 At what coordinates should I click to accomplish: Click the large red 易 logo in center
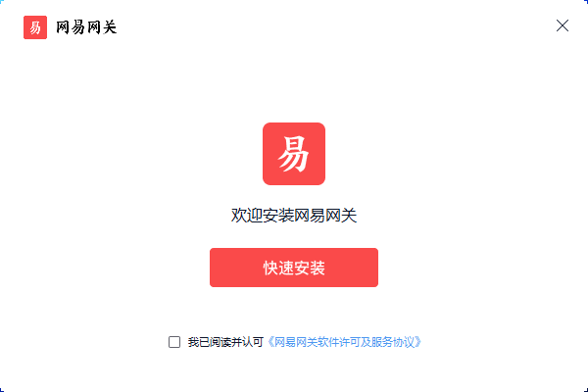[x=294, y=154]
